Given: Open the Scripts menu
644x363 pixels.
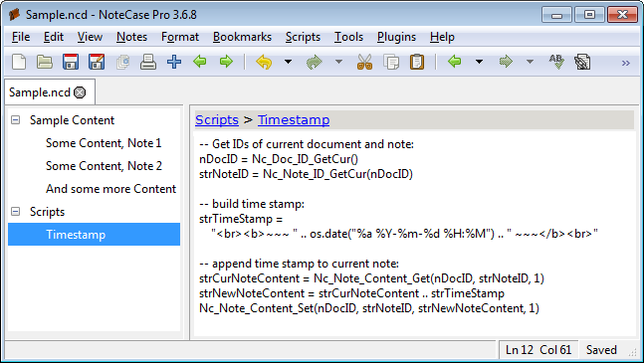Looking at the screenshot, I should click(303, 37).
